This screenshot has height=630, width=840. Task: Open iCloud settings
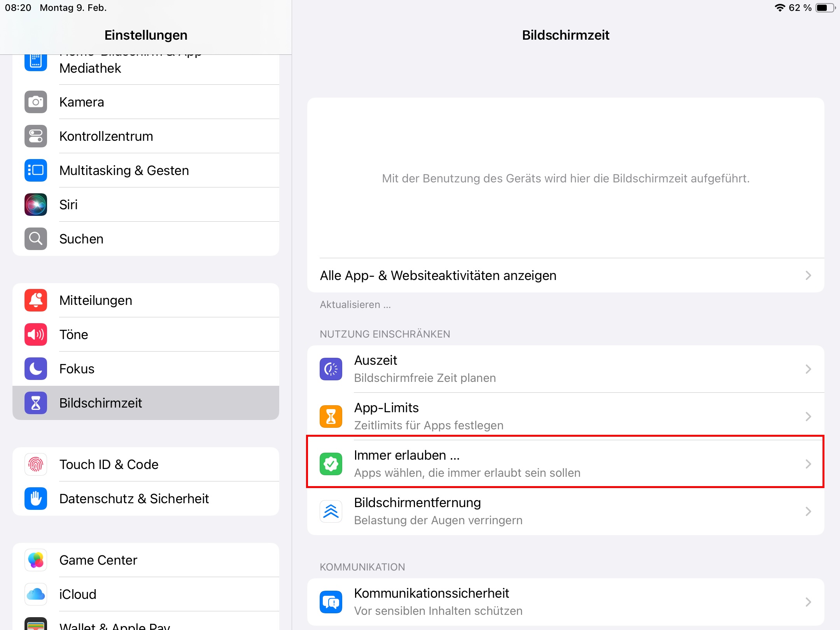[146, 594]
